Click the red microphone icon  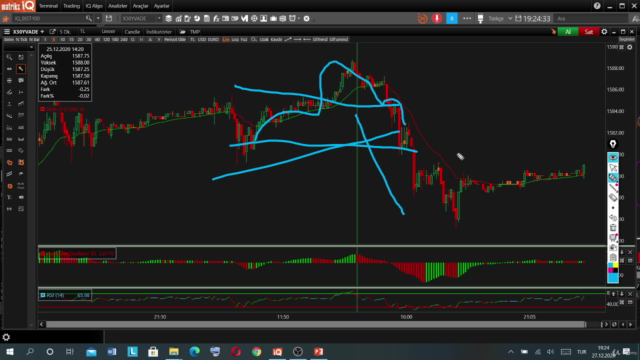[437, 18]
